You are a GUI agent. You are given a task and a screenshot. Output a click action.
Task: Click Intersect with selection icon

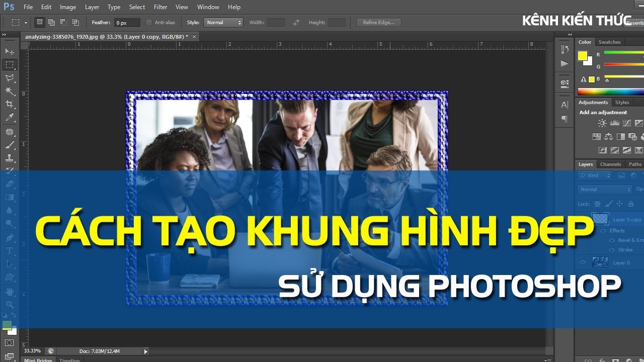[75, 22]
